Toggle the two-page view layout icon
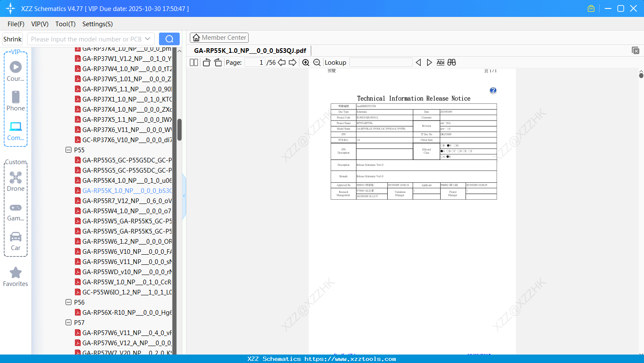The width and height of the screenshot is (644, 363). [194, 63]
